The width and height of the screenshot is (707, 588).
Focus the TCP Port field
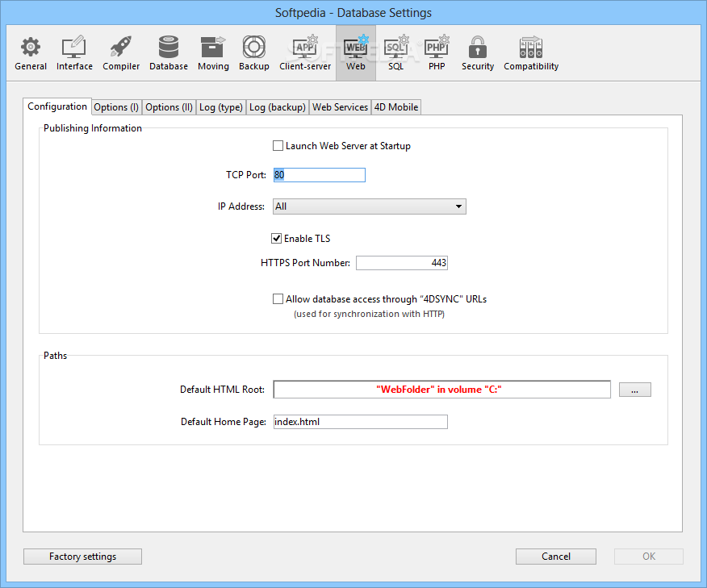click(320, 175)
